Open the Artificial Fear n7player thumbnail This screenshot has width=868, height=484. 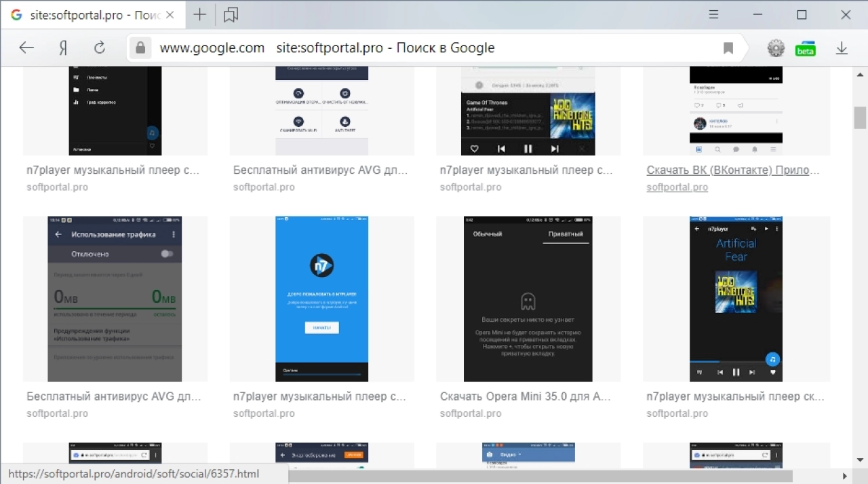736,299
